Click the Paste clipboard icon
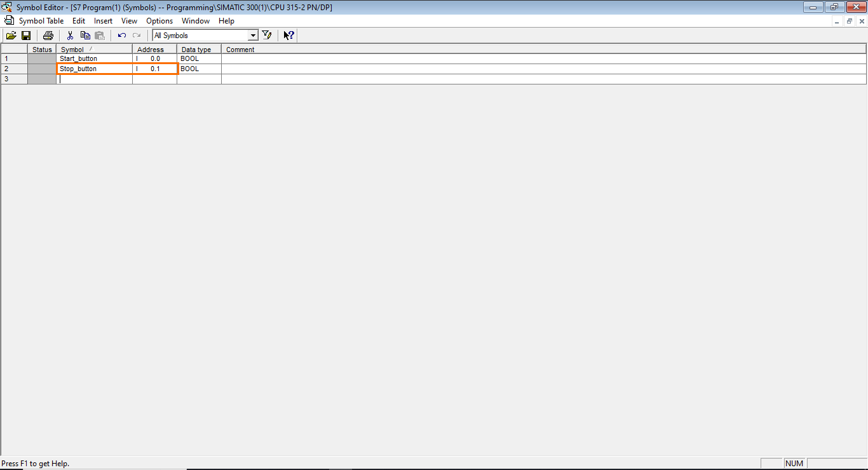868x470 pixels. pyautogui.click(x=100, y=36)
